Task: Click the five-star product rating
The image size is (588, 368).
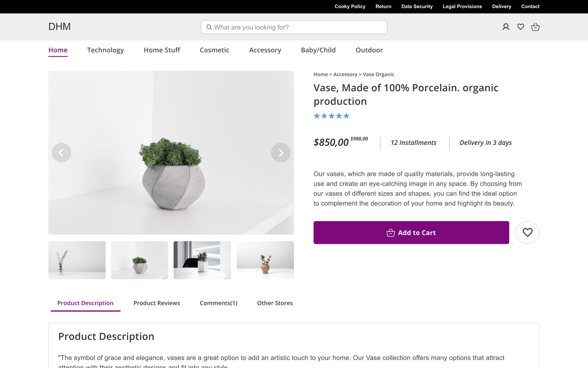Action: (331, 116)
